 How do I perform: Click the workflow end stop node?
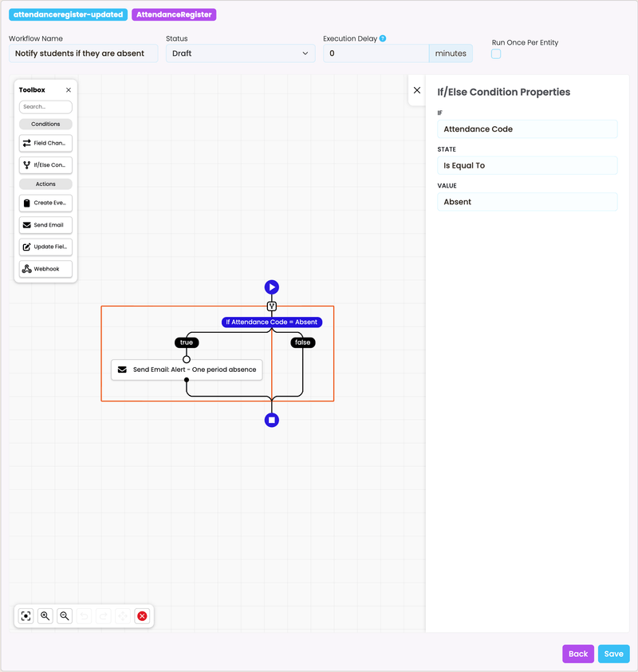pos(271,420)
